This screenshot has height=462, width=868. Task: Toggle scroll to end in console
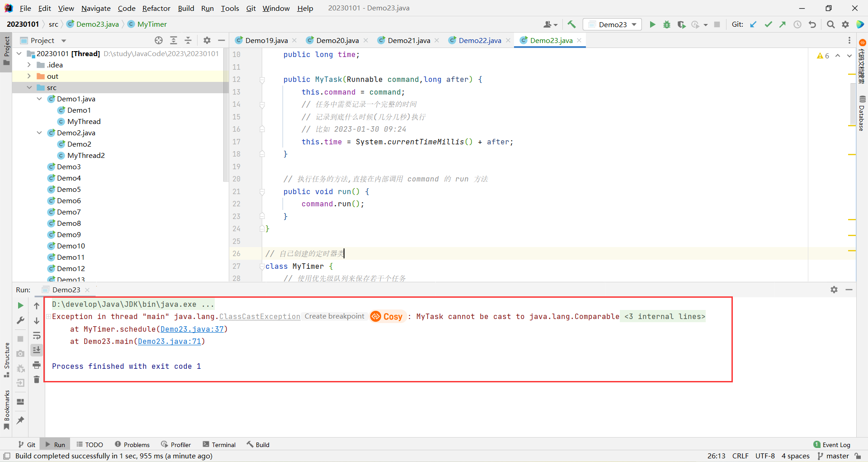tap(37, 350)
